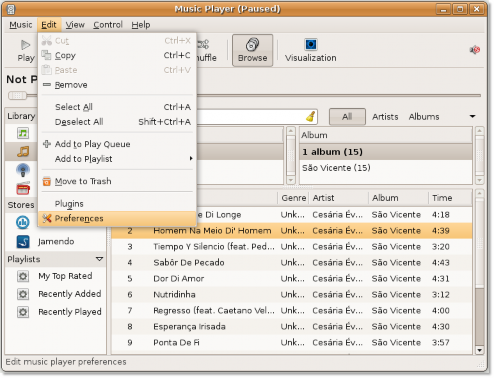Image resolution: width=494 pixels, height=378 pixels.
Task: Select track Regresso (feat. Caetano Vel...
Action: [x=292, y=311]
